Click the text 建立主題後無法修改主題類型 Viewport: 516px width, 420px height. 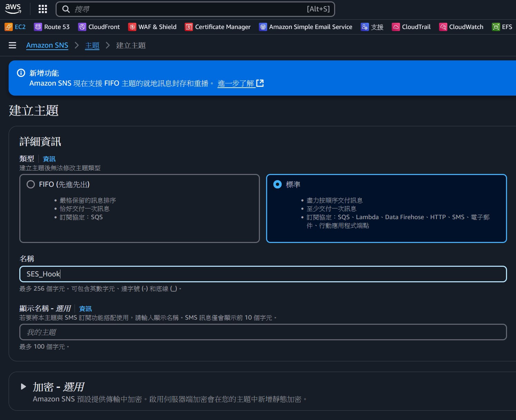pyautogui.click(x=60, y=168)
